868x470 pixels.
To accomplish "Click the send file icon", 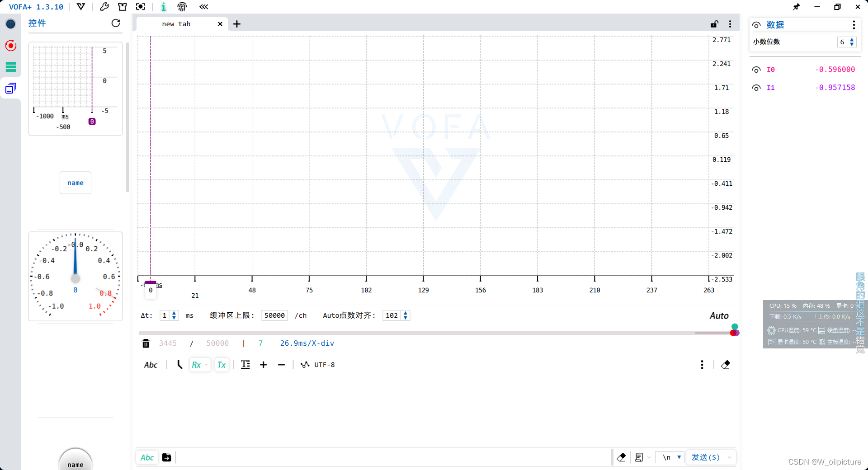I will pos(167,457).
